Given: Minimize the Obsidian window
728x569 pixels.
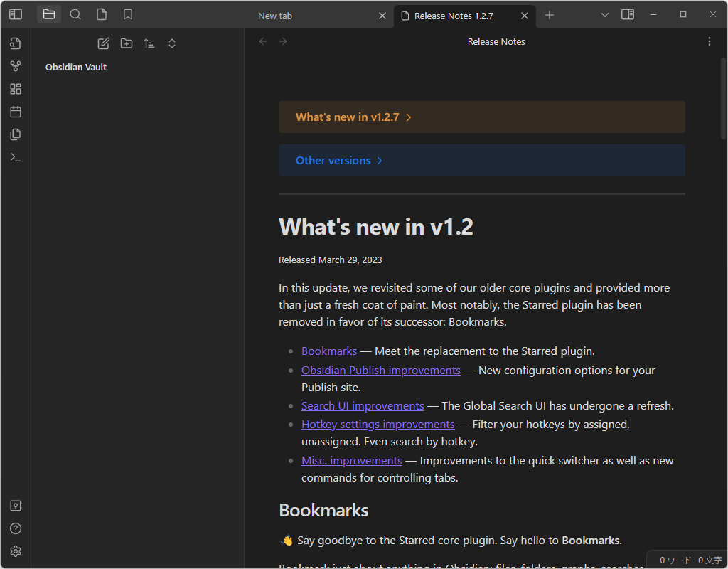Looking at the screenshot, I should coord(653,14).
